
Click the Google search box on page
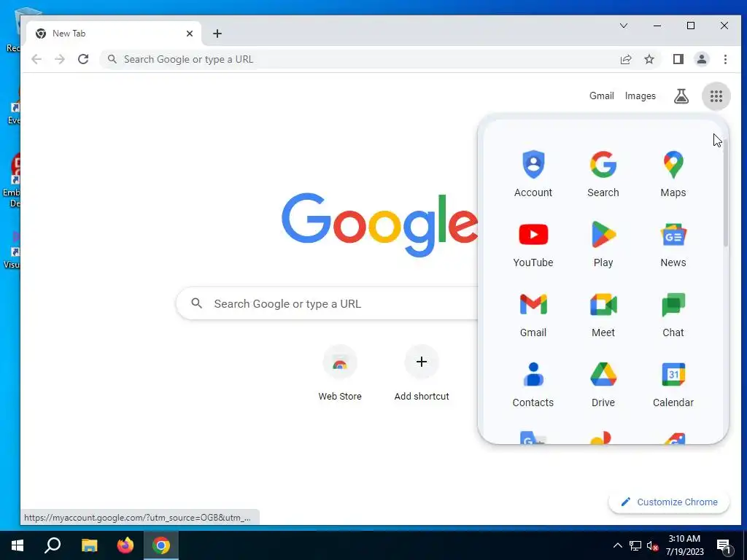(327, 303)
